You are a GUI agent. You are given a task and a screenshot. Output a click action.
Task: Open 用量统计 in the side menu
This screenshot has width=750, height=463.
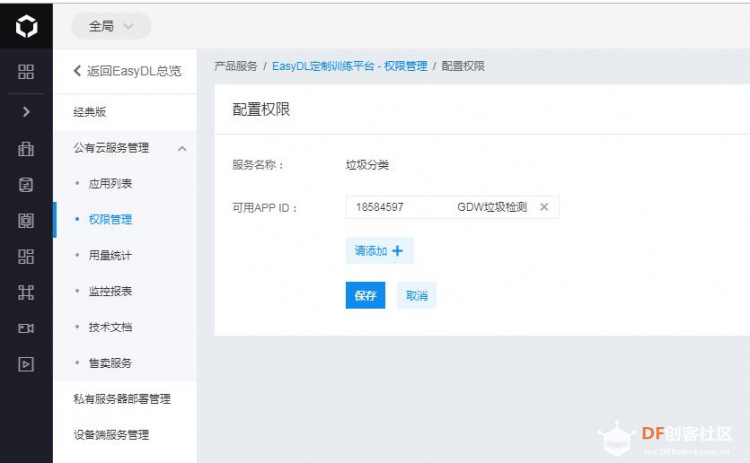(110, 255)
